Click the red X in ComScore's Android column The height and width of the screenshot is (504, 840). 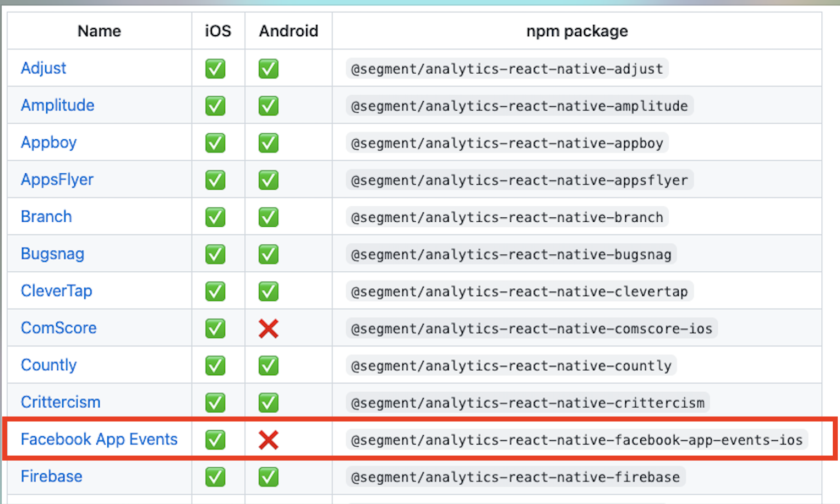point(268,328)
